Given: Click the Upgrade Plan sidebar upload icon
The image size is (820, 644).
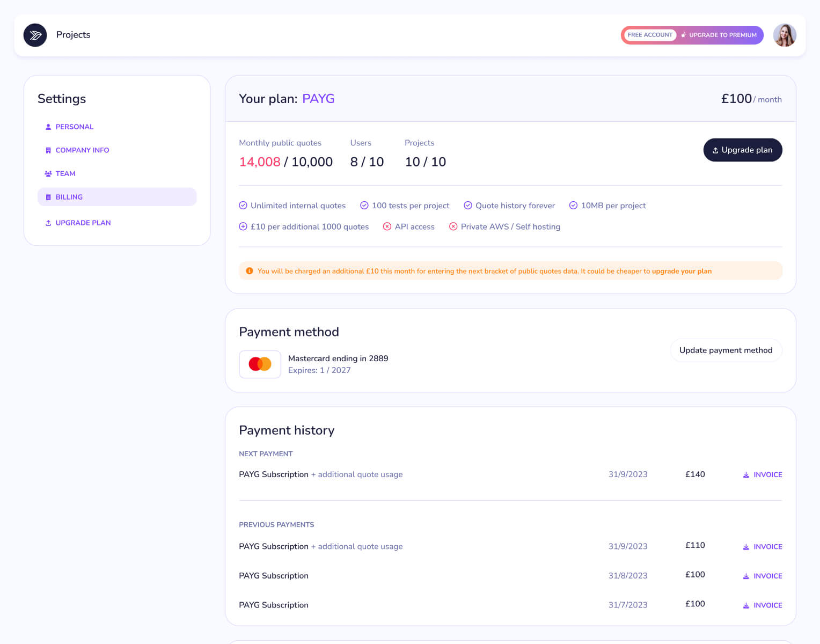Looking at the screenshot, I should (48, 223).
